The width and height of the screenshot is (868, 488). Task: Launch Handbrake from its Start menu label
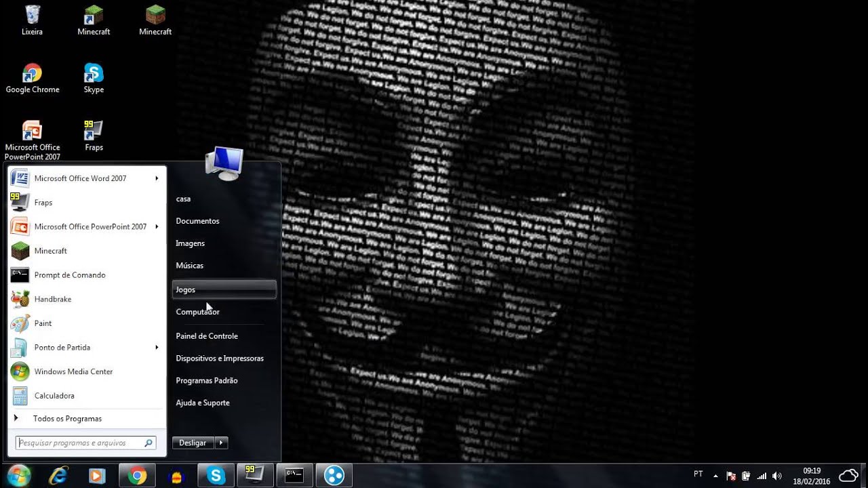coord(53,299)
